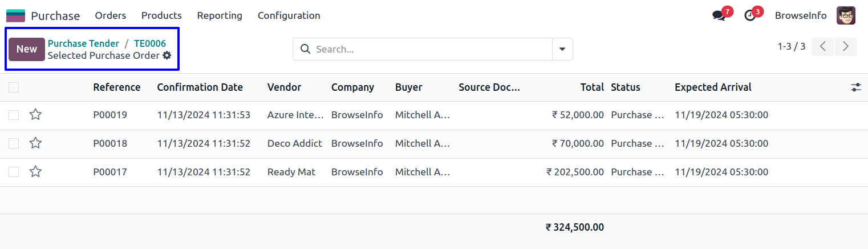Open the activities clock icon

click(x=751, y=16)
